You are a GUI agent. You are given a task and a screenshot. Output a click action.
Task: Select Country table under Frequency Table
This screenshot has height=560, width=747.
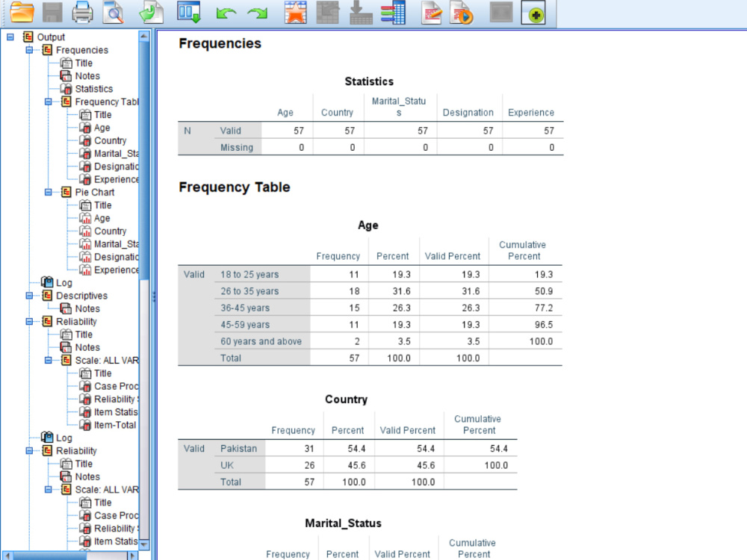click(110, 140)
